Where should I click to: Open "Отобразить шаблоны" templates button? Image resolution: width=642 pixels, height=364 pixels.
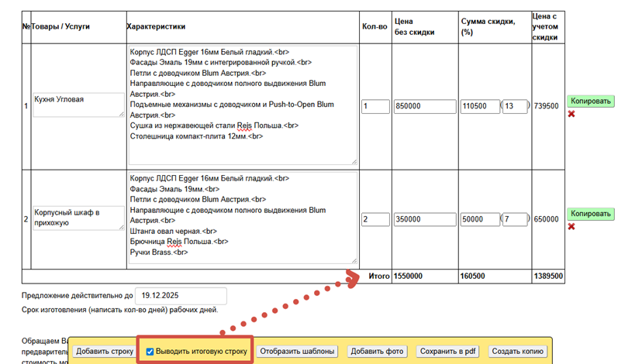pyautogui.click(x=298, y=352)
